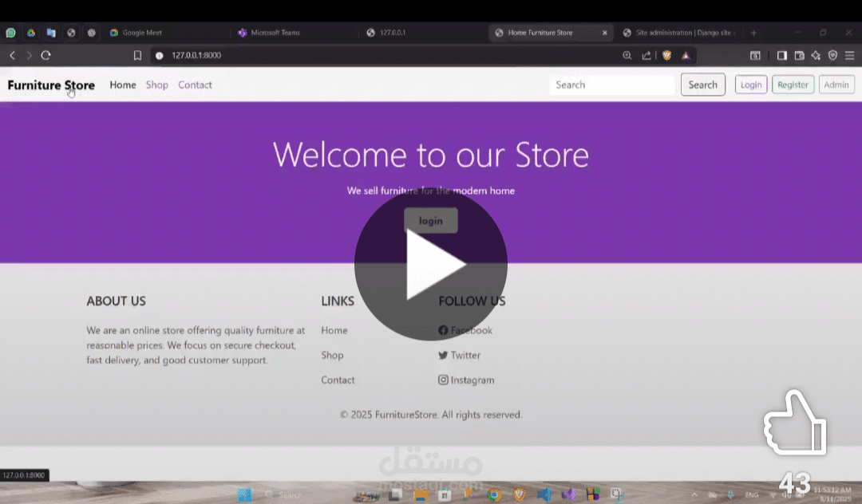This screenshot has width=862, height=504.
Task: Click the Search button next to the search box
Action: [702, 85]
